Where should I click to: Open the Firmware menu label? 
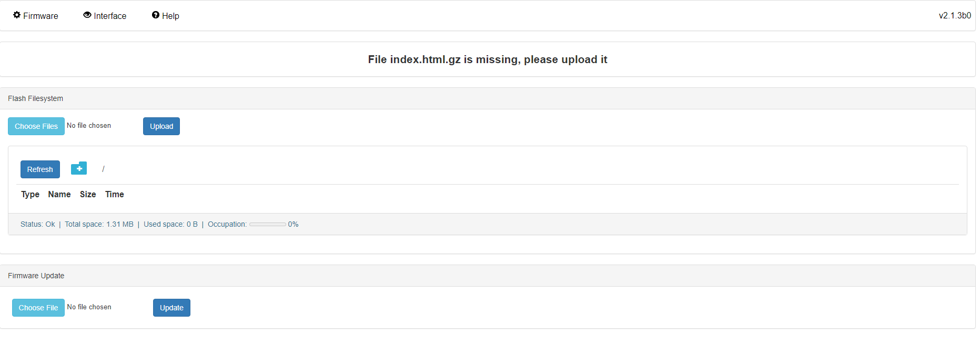click(x=41, y=16)
